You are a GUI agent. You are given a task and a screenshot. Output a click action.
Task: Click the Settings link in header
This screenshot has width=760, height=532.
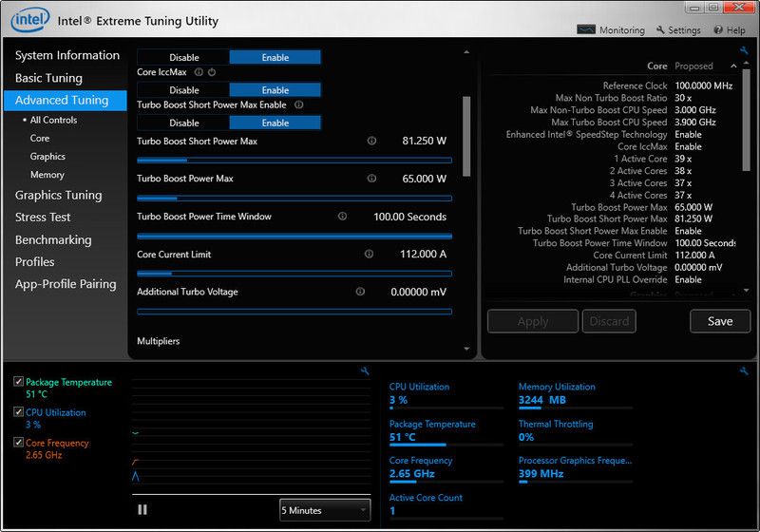684,30
